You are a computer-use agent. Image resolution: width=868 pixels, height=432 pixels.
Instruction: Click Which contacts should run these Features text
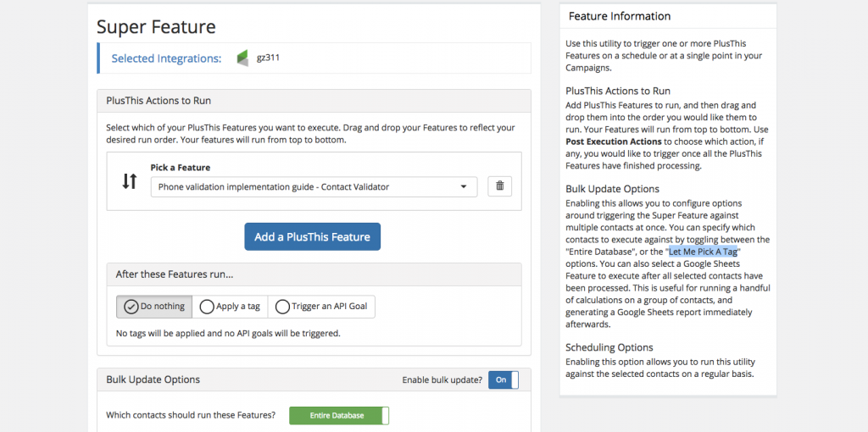[191, 415]
